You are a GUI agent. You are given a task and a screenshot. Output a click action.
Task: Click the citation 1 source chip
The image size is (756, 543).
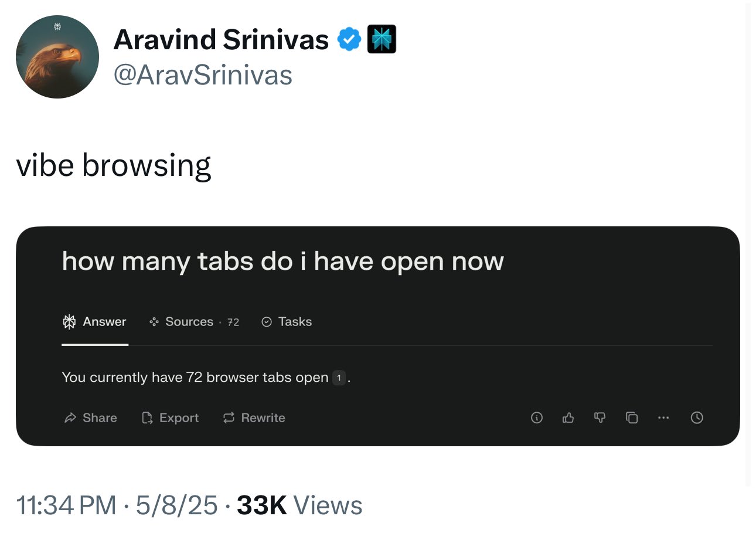point(339,378)
